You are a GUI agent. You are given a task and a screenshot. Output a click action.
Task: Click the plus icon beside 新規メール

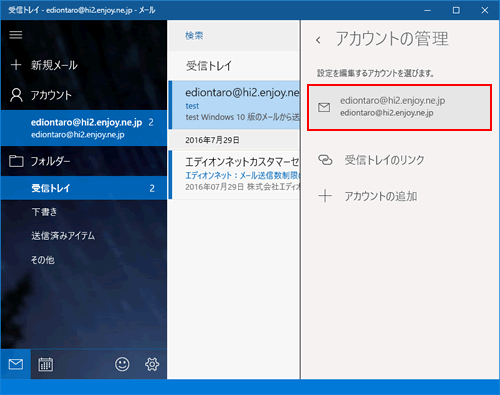pyautogui.click(x=16, y=65)
